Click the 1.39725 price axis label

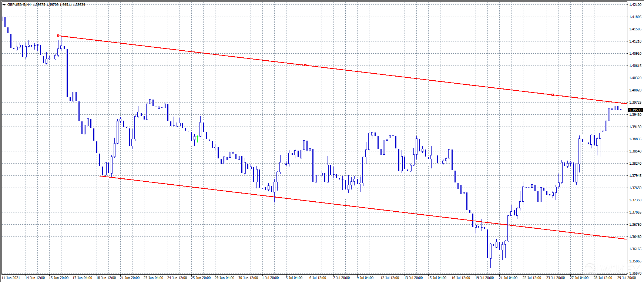click(x=635, y=103)
